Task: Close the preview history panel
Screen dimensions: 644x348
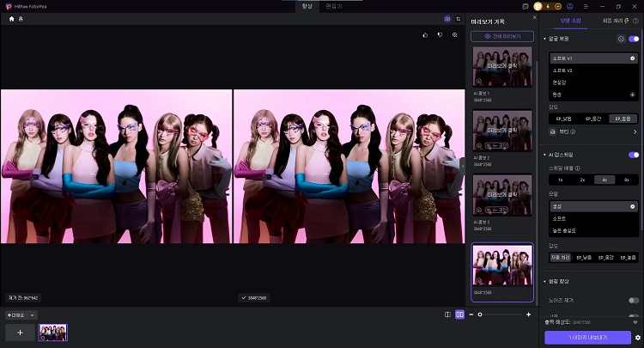Action: coord(534,18)
